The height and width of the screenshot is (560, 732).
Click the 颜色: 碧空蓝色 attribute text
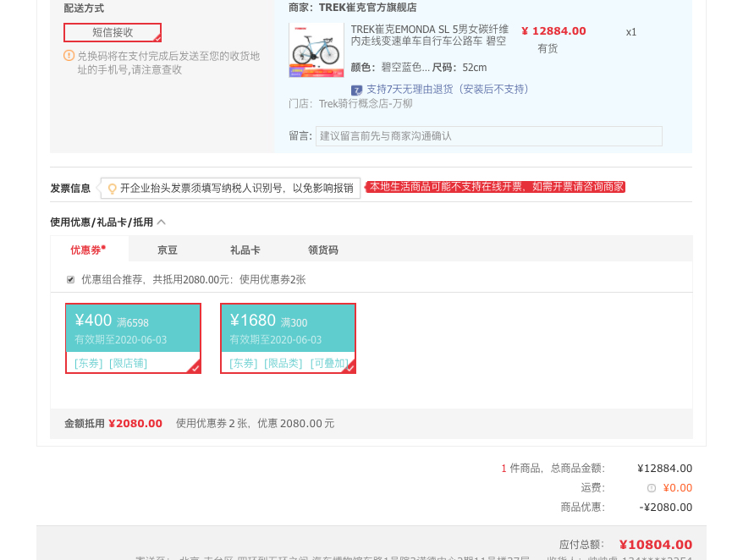[x=390, y=68]
